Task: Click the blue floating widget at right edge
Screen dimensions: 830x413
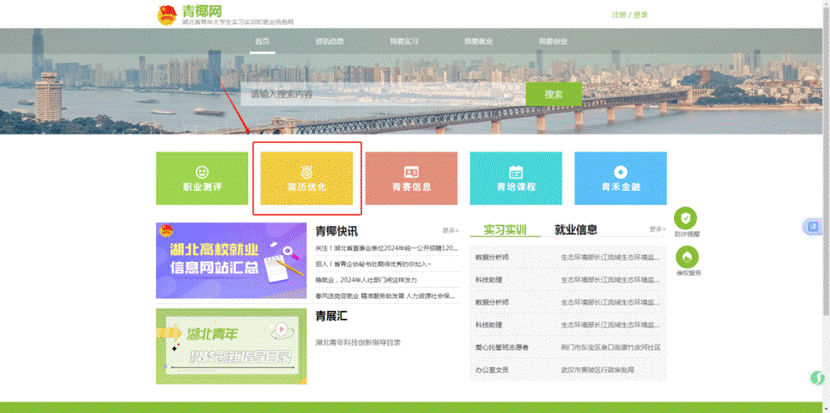Action: (x=812, y=226)
